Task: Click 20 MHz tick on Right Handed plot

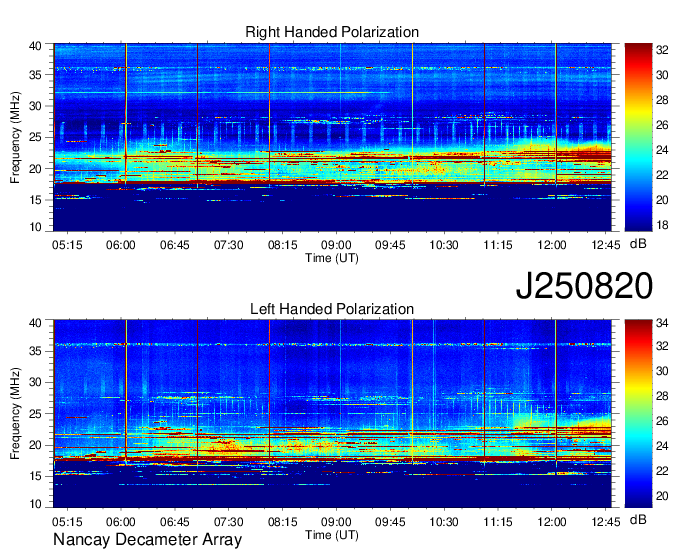Action: [x=35, y=169]
